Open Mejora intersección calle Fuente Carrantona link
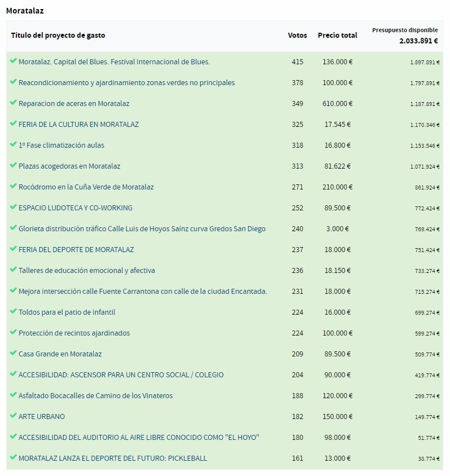 [143, 292]
